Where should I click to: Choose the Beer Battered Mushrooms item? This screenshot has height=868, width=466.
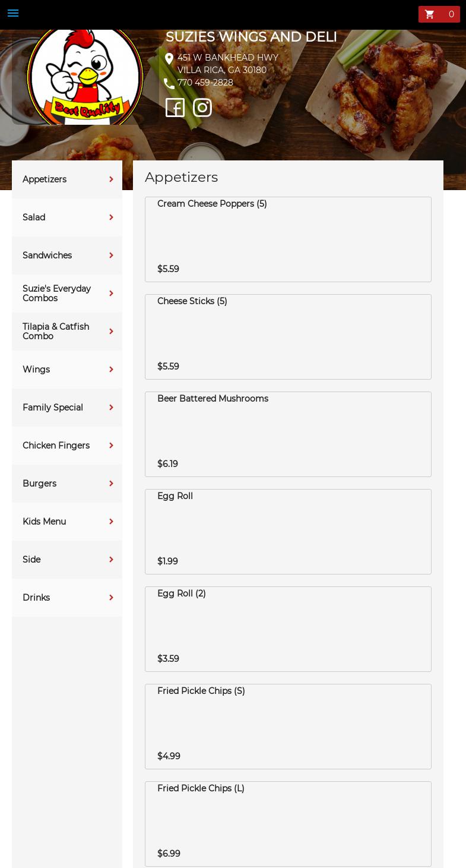(288, 434)
